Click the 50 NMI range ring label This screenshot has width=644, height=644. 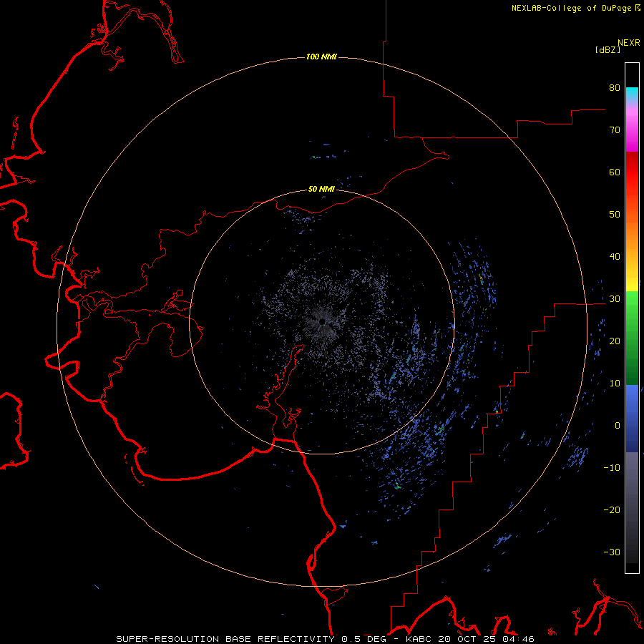click(x=321, y=189)
